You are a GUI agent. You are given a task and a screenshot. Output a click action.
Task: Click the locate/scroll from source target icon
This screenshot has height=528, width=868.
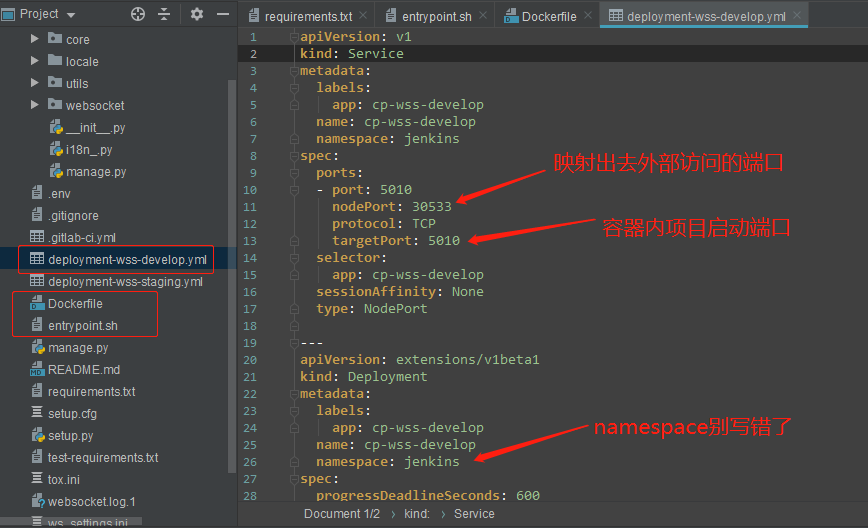138,14
